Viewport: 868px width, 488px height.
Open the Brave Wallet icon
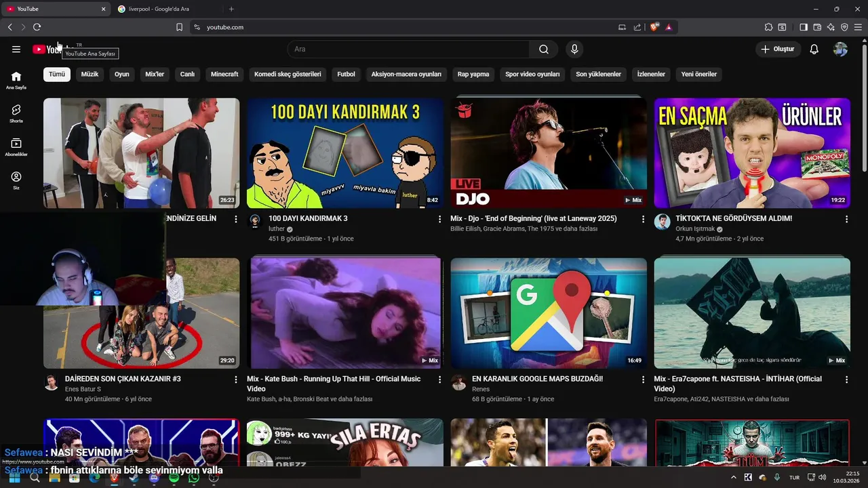[817, 27]
